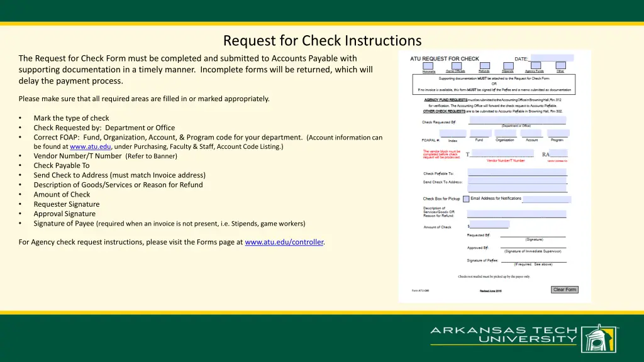
Task: Click the 'Please make sure that all required' sentence
Action: point(144,99)
